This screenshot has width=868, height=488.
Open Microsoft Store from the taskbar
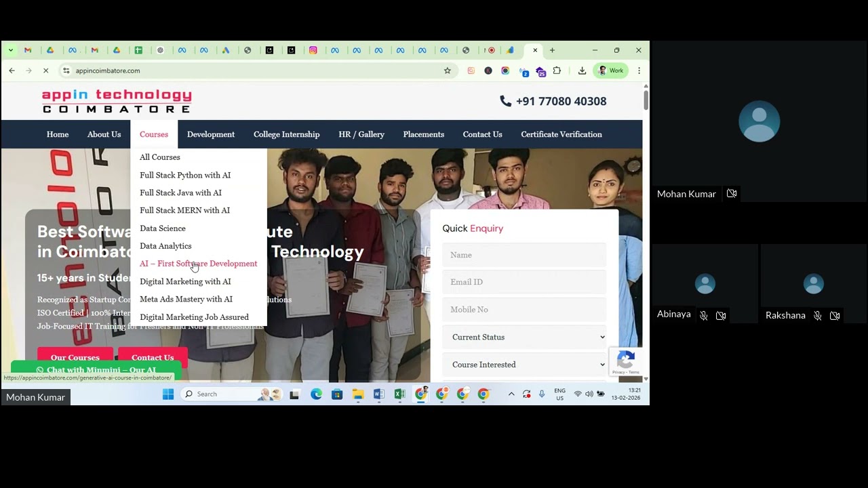tap(337, 394)
